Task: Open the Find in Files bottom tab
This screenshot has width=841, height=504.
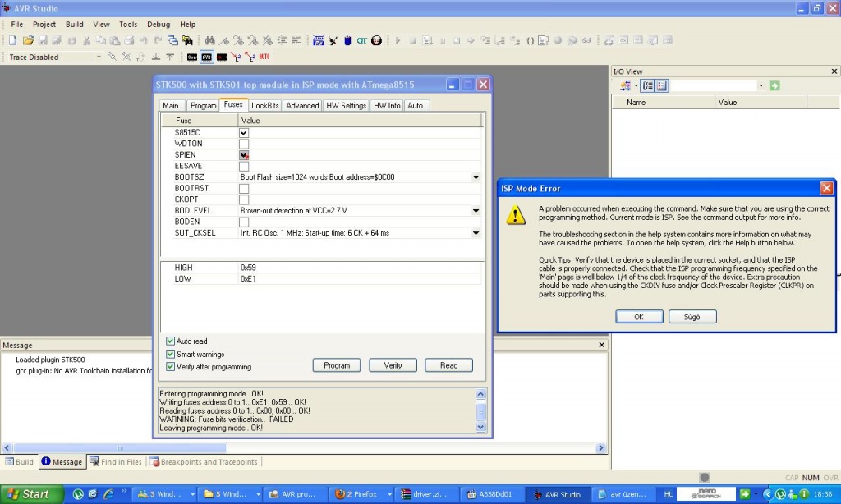Action: [x=116, y=461]
